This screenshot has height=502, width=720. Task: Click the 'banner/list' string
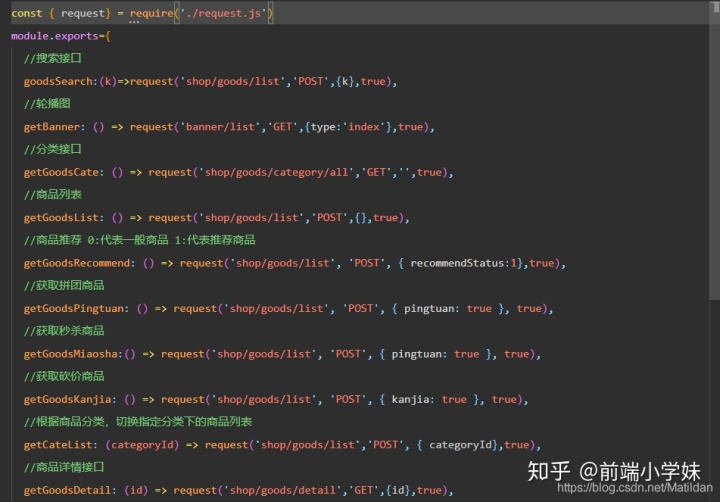220,127
